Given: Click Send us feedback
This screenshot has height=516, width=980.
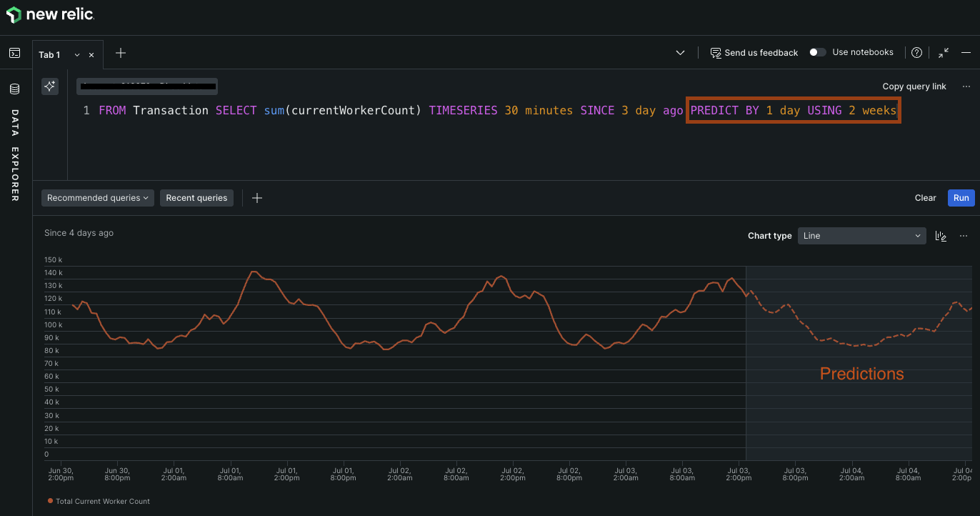Looking at the screenshot, I should click(x=754, y=53).
